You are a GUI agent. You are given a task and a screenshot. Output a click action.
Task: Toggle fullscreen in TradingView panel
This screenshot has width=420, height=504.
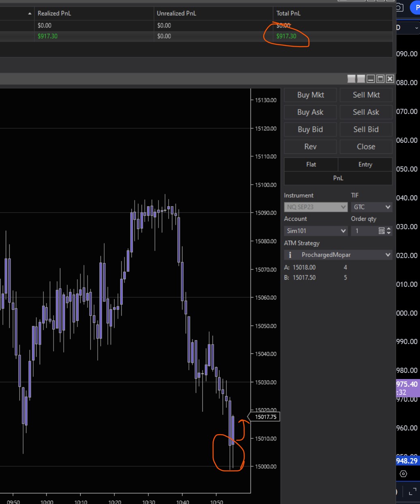[412, 491]
